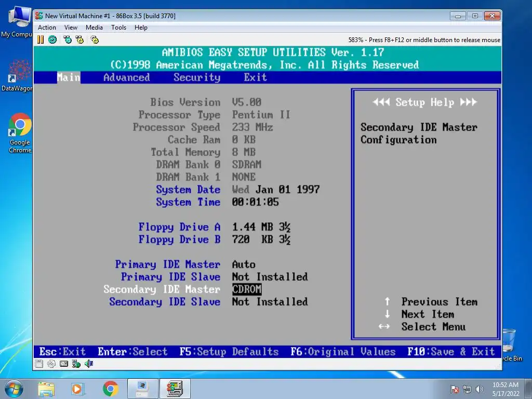The height and width of the screenshot is (399, 532).
Task: Open the View menu
Action: [71, 28]
